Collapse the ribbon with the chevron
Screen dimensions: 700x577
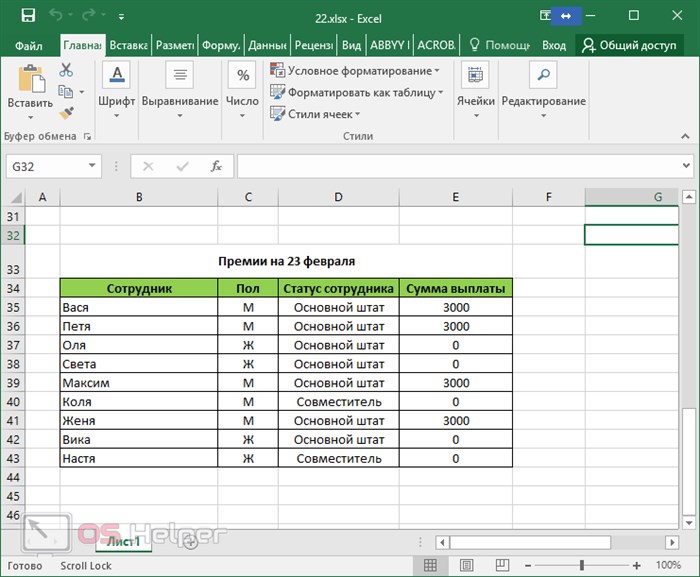685,136
